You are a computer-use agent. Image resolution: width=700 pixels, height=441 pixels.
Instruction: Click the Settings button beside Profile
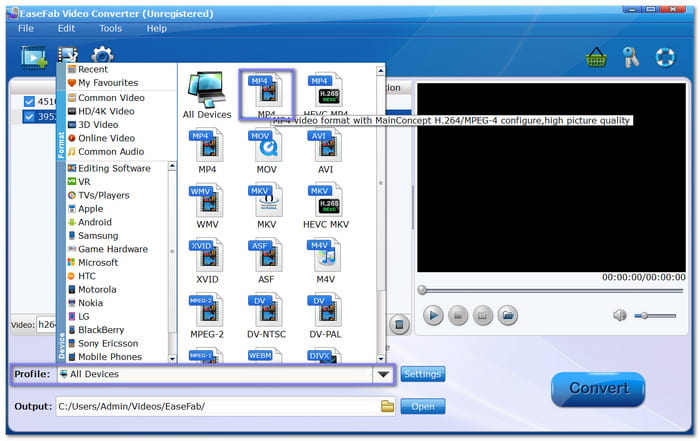coord(422,374)
